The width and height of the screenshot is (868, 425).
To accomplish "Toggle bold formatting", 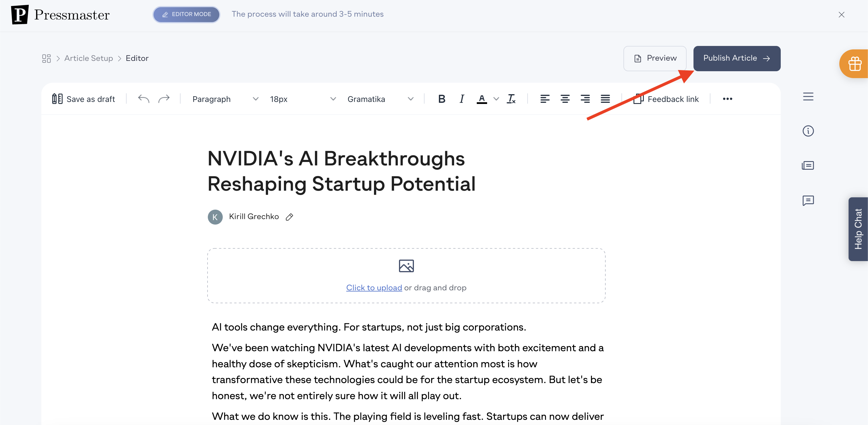I will (441, 99).
